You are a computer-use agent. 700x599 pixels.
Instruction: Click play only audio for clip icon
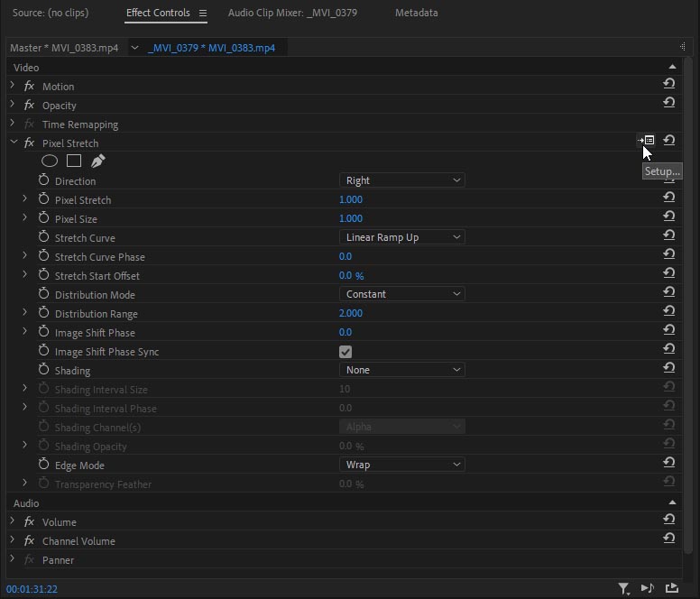(648, 589)
